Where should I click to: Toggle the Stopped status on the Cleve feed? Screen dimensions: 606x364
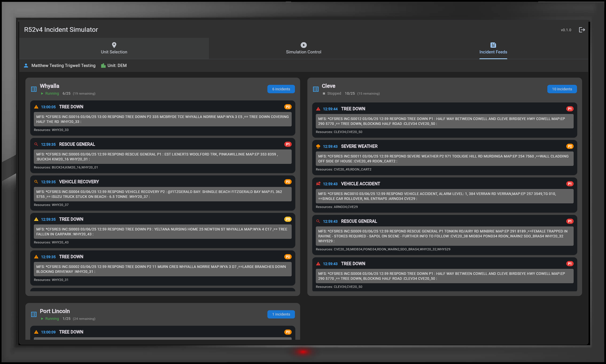point(331,93)
